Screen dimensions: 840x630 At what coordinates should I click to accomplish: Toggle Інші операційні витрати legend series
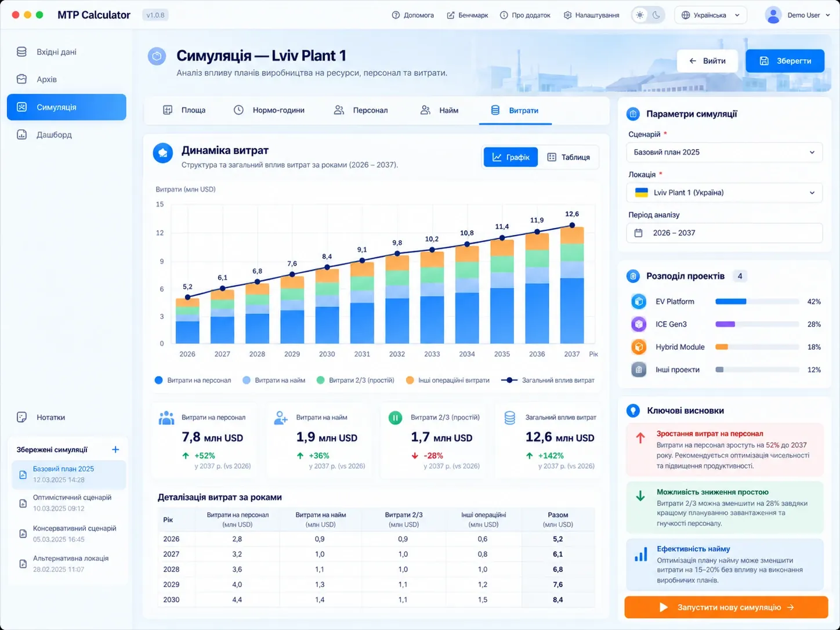click(448, 381)
